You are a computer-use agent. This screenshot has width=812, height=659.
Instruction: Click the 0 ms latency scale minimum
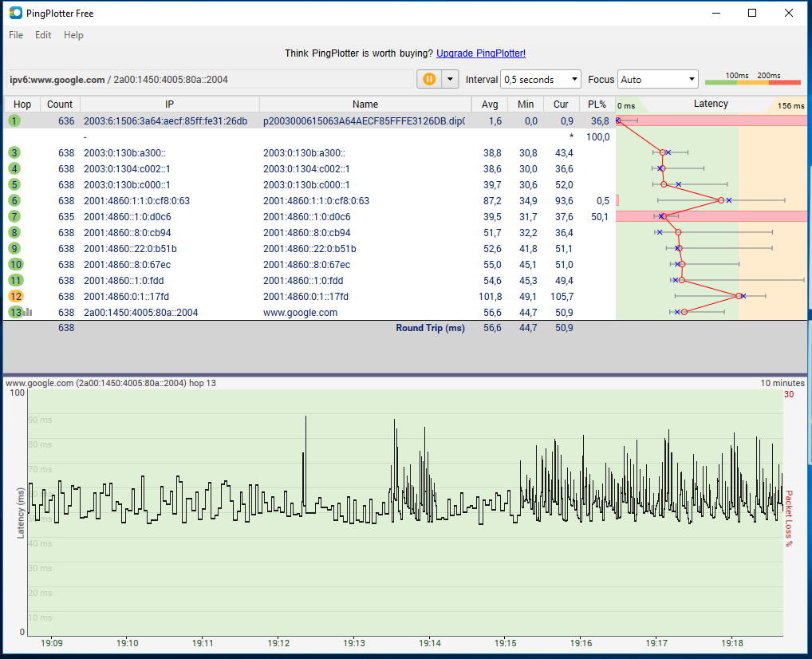626,105
